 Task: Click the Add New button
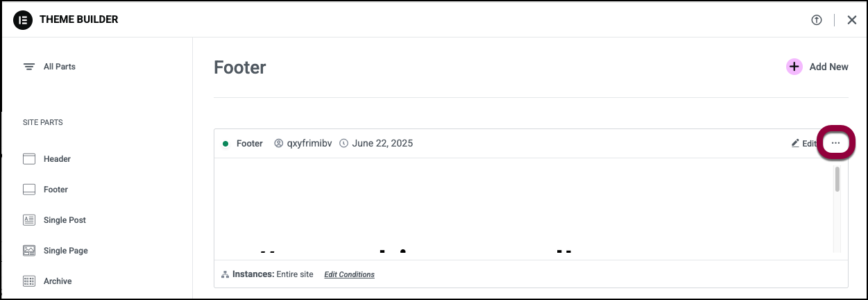click(x=817, y=67)
